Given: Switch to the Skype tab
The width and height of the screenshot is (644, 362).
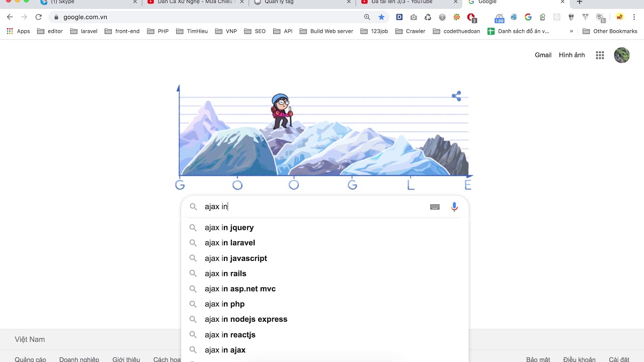Looking at the screenshot, I should [88, 3].
